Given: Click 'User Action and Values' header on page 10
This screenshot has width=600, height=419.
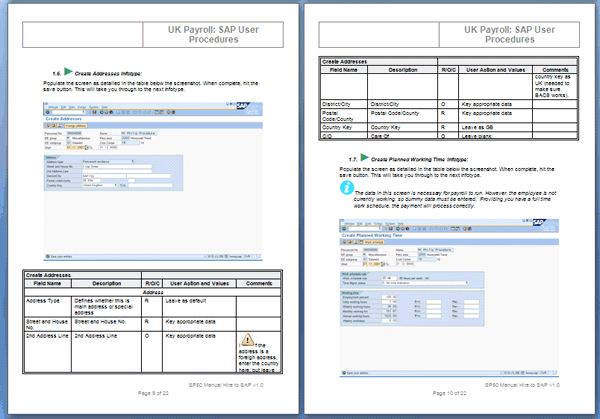Looking at the screenshot, I should click(496, 70).
